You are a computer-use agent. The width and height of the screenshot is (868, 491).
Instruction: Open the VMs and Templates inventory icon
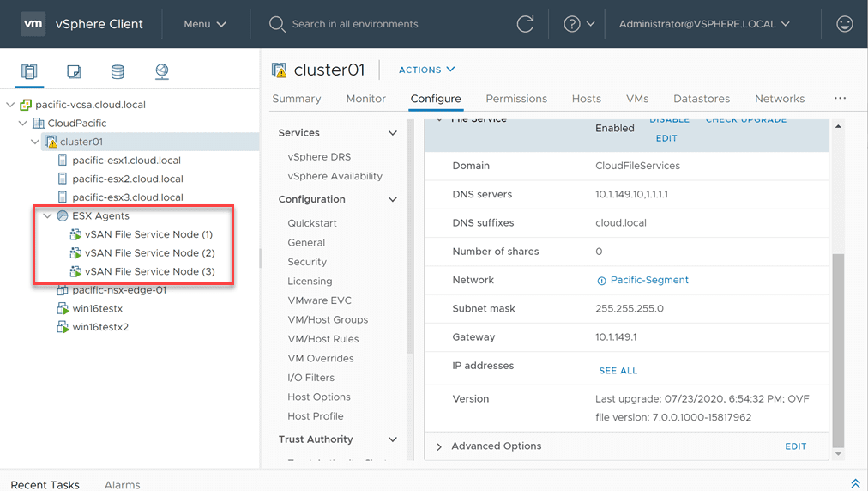(x=74, y=71)
